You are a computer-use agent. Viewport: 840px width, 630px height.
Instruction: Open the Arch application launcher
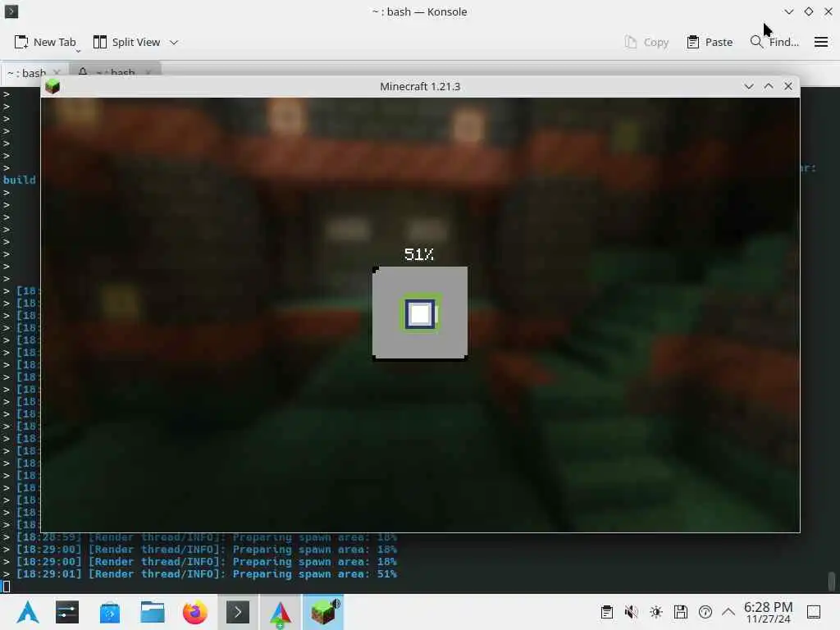[27, 612]
